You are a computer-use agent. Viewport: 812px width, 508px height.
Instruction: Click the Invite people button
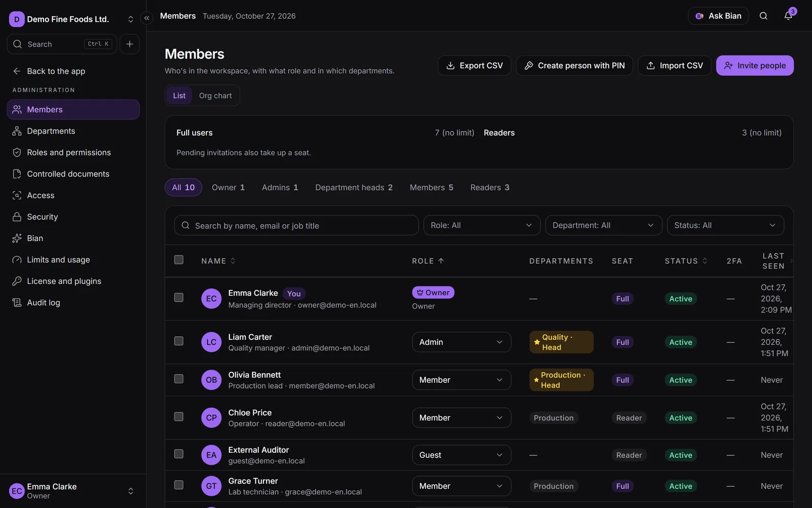click(755, 66)
